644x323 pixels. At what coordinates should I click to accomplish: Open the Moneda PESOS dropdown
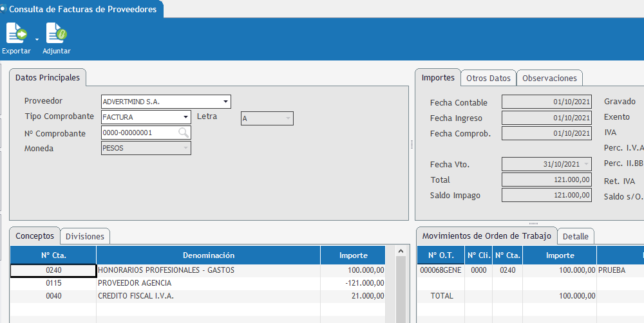pos(185,148)
